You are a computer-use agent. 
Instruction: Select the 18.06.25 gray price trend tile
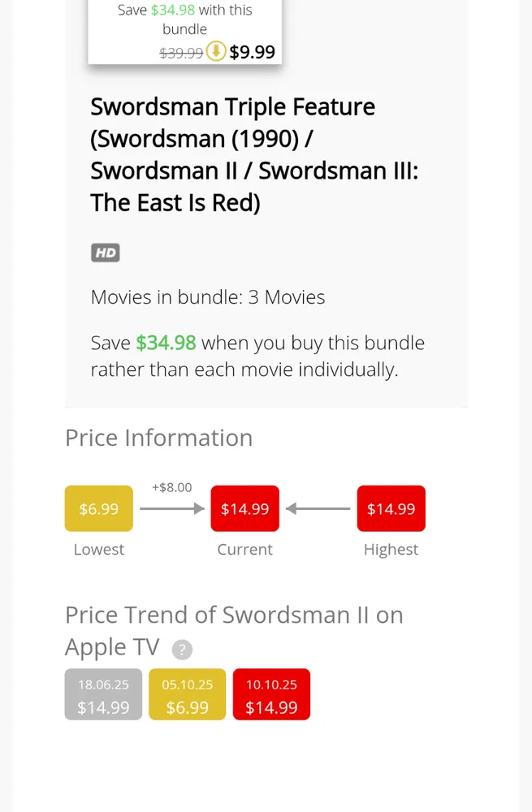[103, 695]
